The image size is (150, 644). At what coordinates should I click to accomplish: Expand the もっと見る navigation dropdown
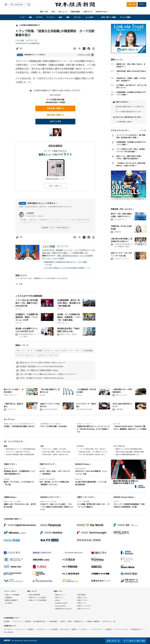click(x=90, y=17)
